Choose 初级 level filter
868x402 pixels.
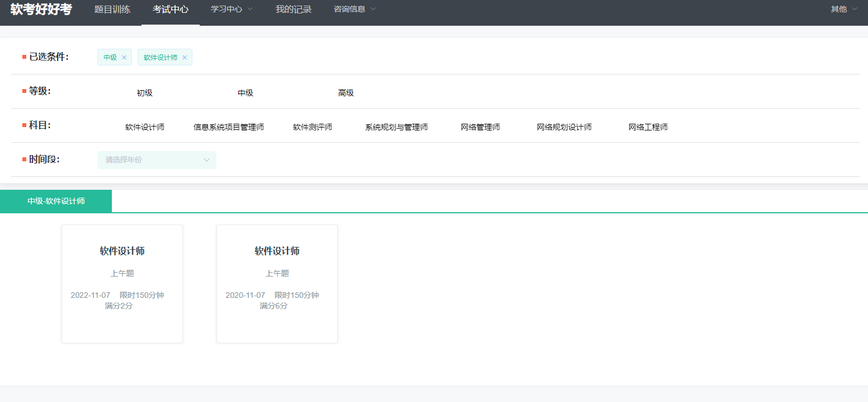145,93
